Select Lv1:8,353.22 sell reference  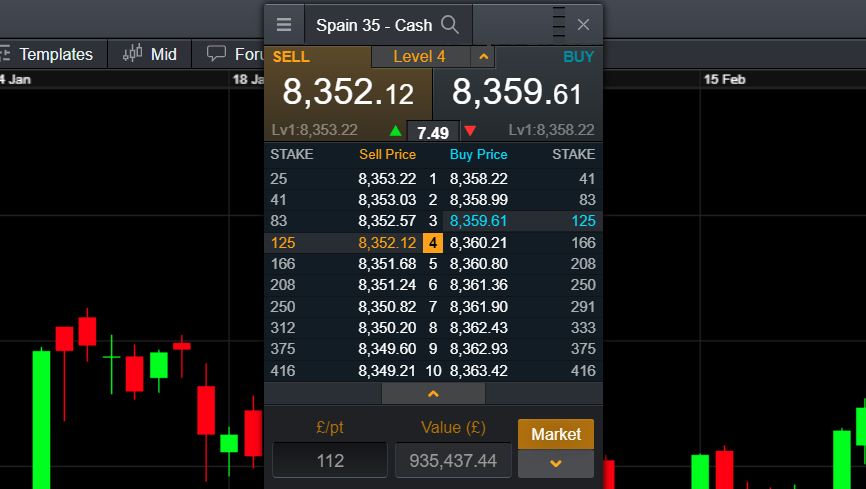(315, 130)
